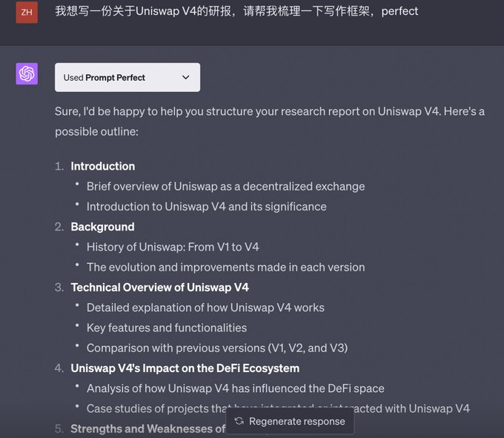This screenshot has height=438, width=504.
Task: Click 'Analysis of how Uniswap V4 has influenced' line
Action: pos(235,388)
